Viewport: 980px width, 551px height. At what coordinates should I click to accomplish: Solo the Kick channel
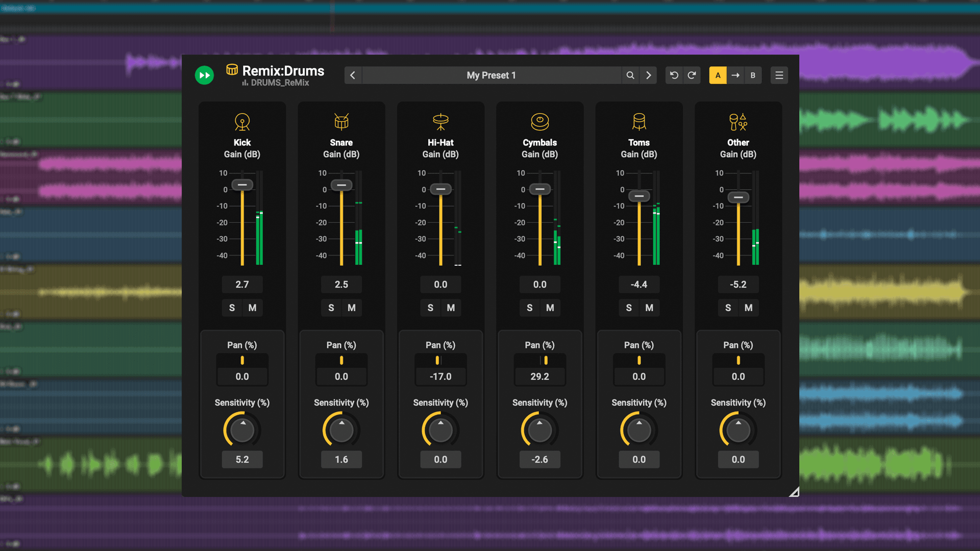tap(232, 308)
